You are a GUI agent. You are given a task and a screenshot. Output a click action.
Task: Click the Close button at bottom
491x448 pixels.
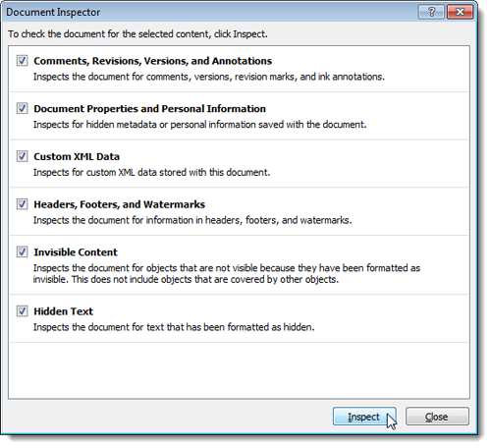(x=437, y=417)
